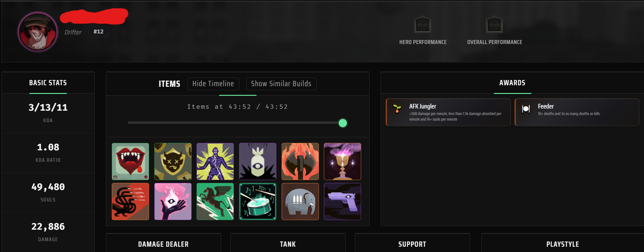Click the AFK Jungler award card
644x252 pixels.
448,112
